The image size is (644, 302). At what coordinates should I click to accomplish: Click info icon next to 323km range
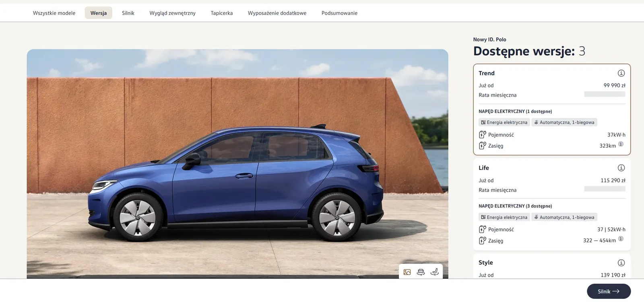621,144
